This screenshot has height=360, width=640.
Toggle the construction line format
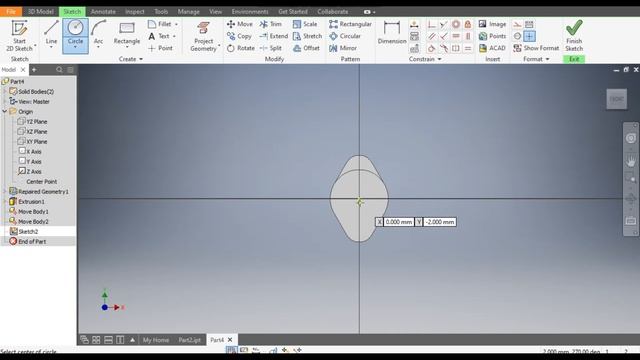point(517,24)
